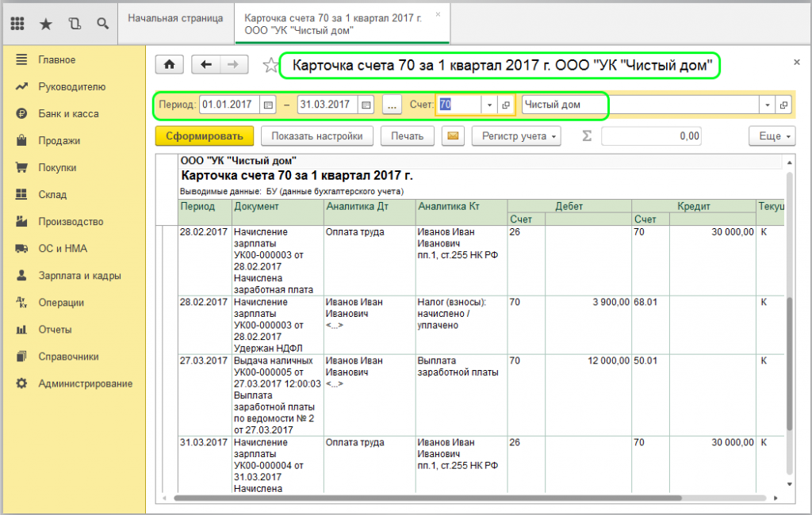Viewport: 812px width, 515px height.
Task: Open Зарплата и кадры person icon
Action: [21, 276]
